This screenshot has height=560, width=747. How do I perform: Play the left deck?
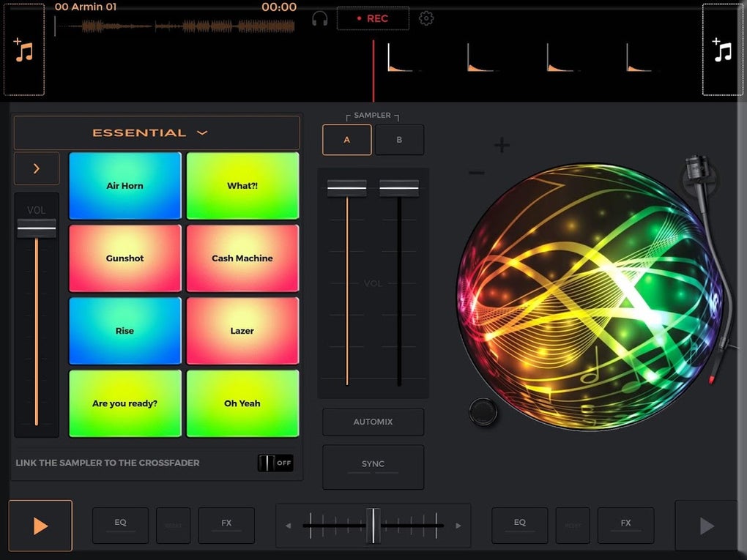point(40,526)
